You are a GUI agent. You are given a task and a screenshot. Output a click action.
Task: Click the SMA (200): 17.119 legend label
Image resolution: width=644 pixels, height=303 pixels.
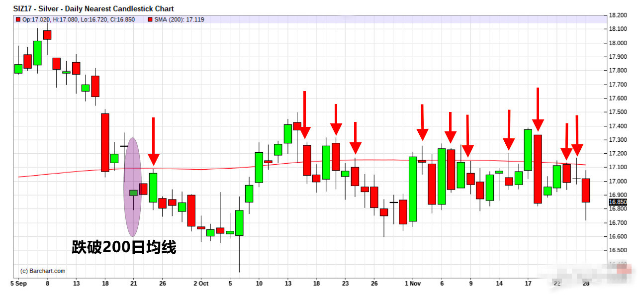179,19
